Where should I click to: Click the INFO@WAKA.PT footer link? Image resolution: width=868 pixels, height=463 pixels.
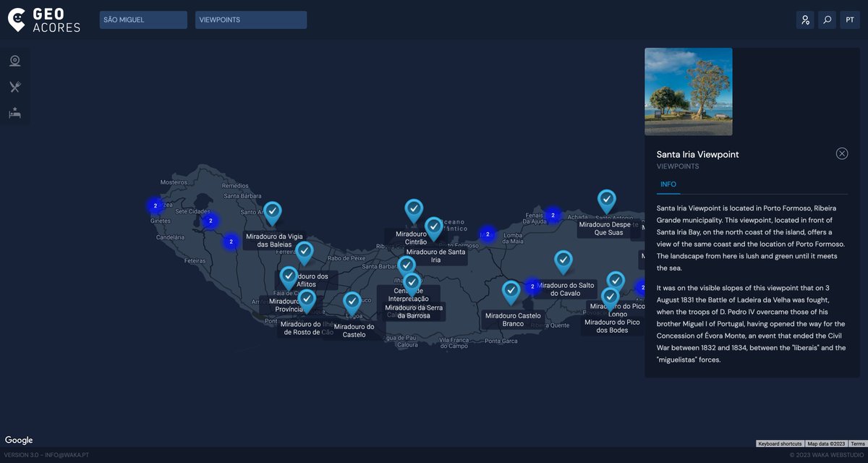click(x=67, y=455)
